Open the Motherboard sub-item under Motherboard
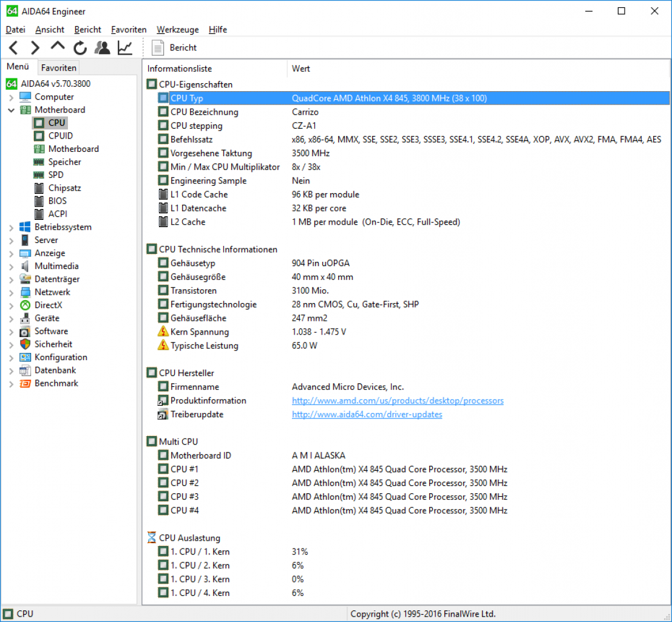 click(x=73, y=149)
